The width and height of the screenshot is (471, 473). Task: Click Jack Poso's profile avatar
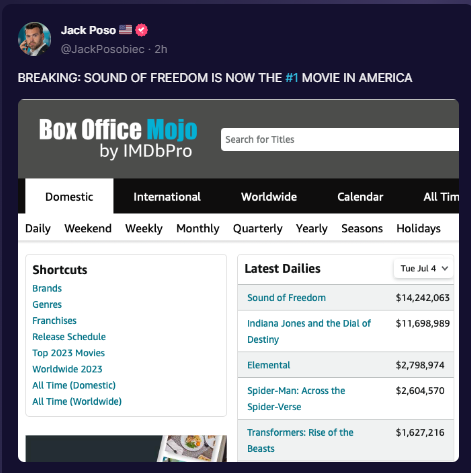(34, 39)
